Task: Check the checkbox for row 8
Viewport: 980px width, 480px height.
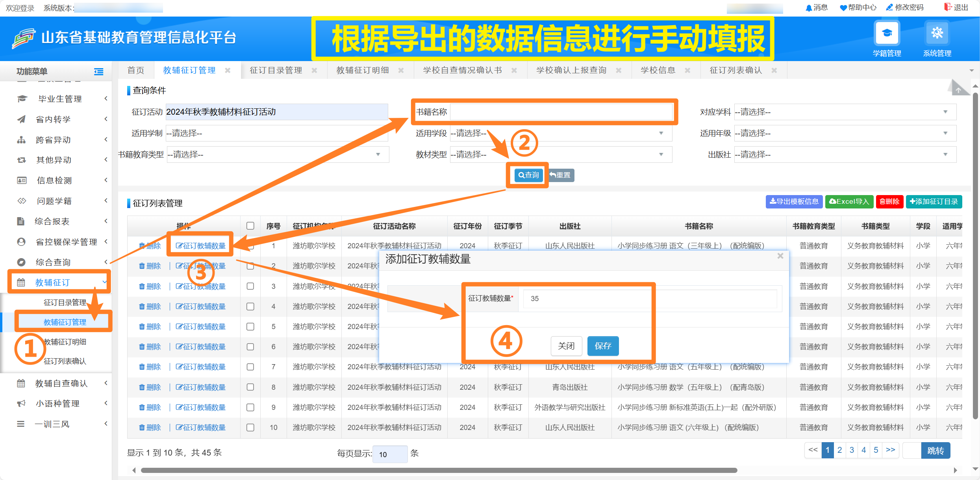Action: point(250,387)
